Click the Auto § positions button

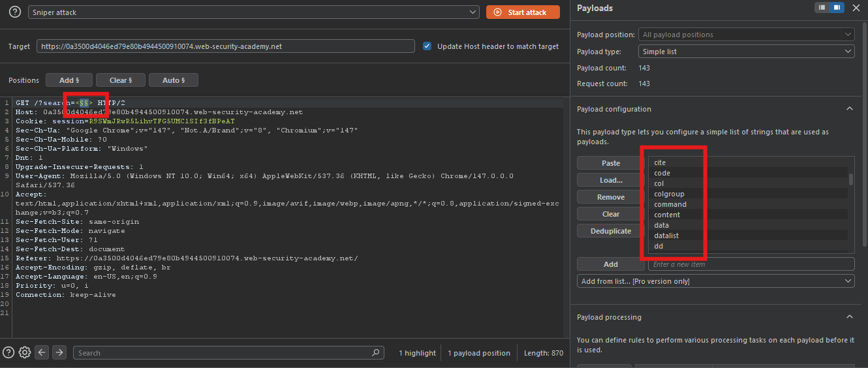174,80
